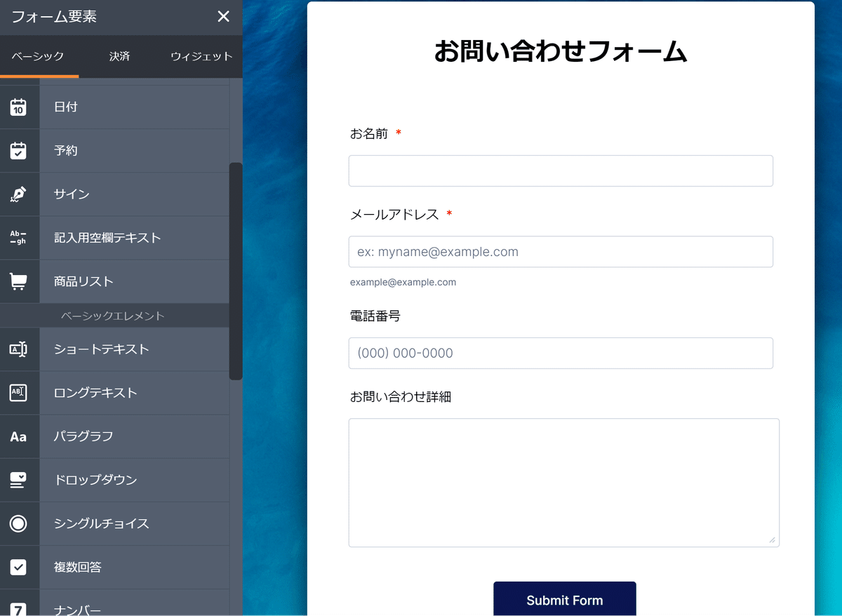The height and width of the screenshot is (616, 842).
Task: Click the example@example.com hint text
Action: click(x=403, y=282)
